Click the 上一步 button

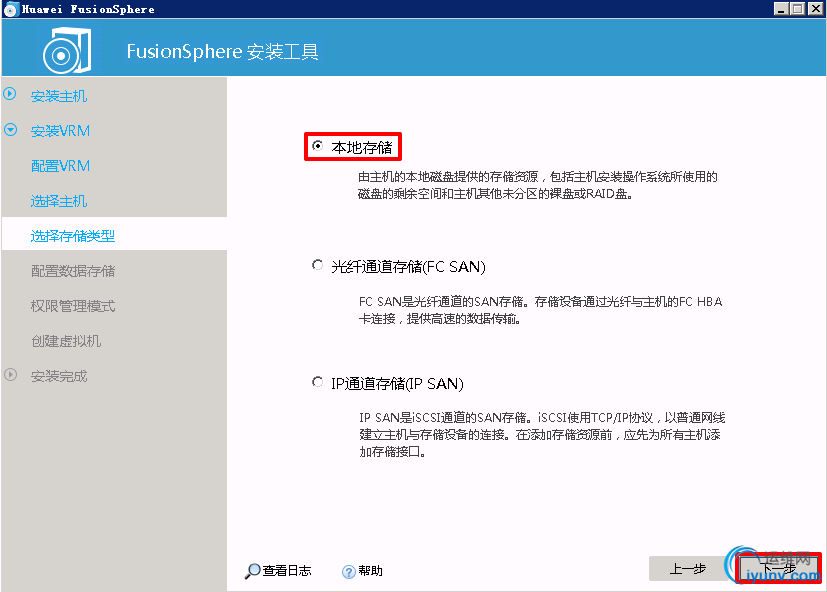coord(688,569)
